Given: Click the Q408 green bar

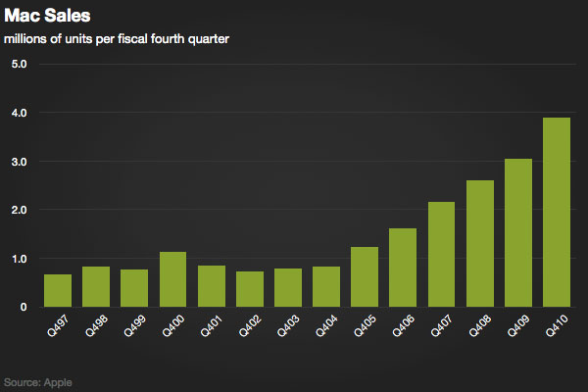Looking at the screenshot, I should [x=479, y=243].
